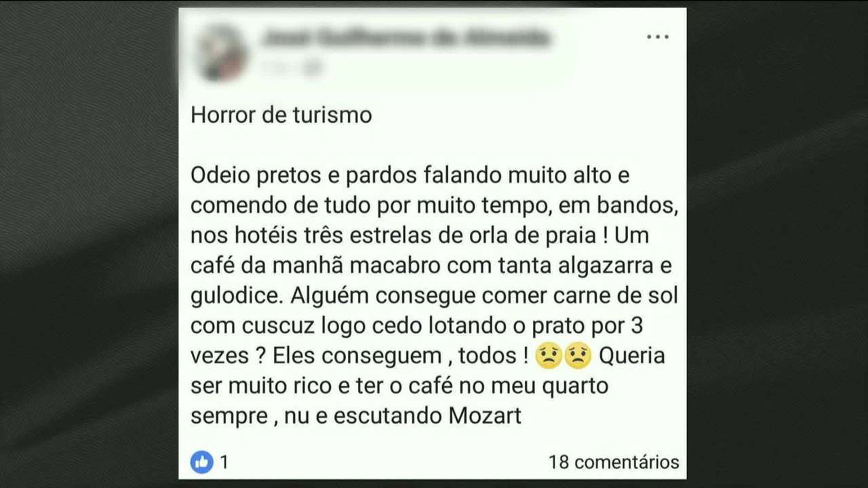Click the first worried face emoji
This screenshot has width=868, height=488.
[x=549, y=356]
